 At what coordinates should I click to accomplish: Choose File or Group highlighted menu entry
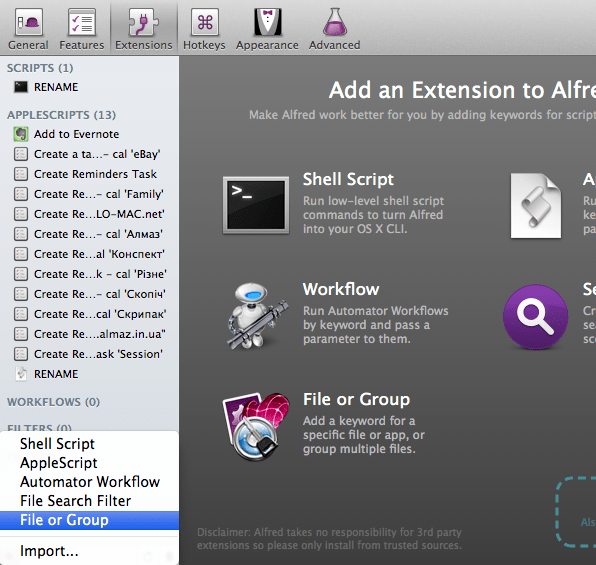89,520
